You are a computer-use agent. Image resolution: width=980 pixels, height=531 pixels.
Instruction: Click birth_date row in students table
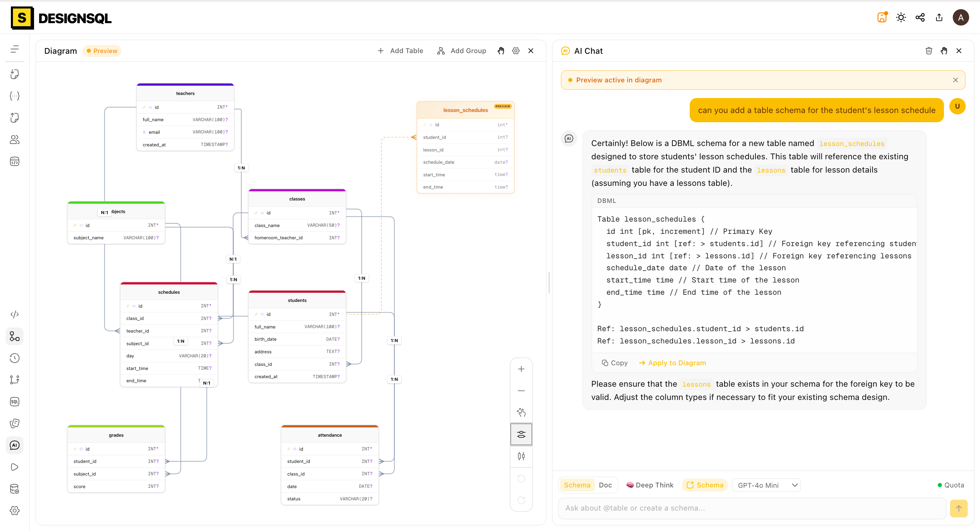[297, 339]
